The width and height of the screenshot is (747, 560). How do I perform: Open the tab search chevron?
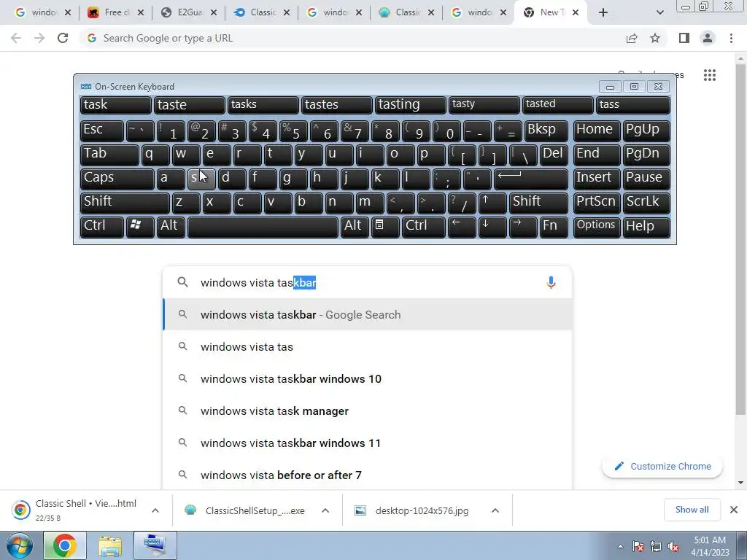click(659, 12)
